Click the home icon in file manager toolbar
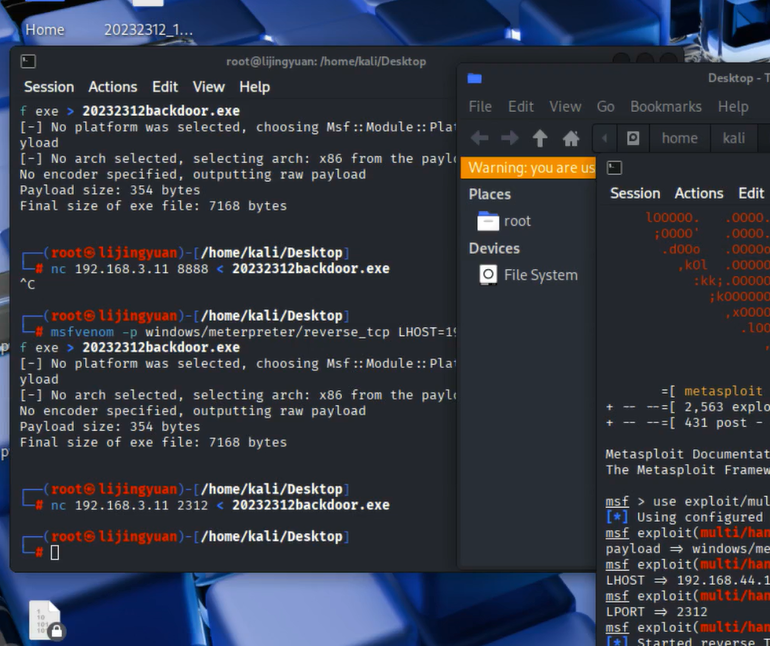Viewport: 770px width, 646px height. click(x=571, y=138)
